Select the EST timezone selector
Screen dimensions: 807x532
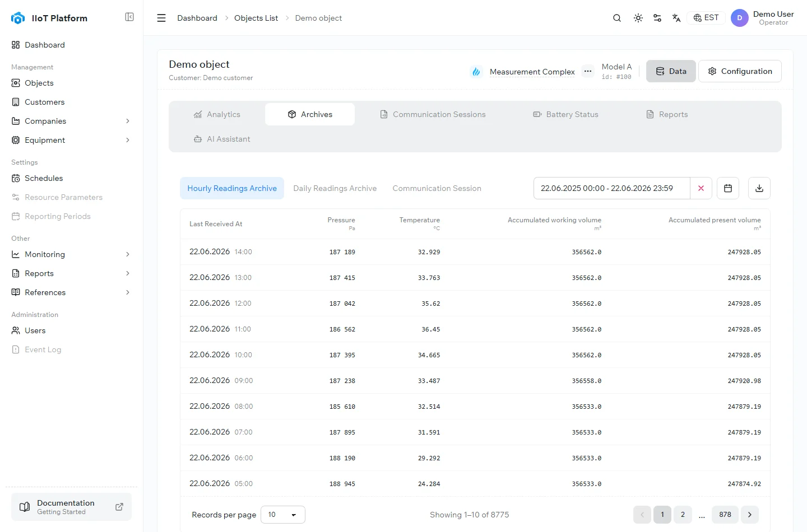coord(706,18)
